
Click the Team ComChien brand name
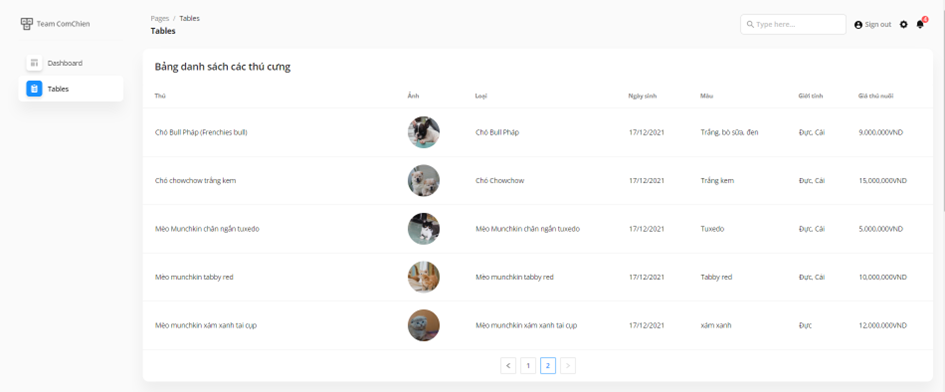click(63, 24)
